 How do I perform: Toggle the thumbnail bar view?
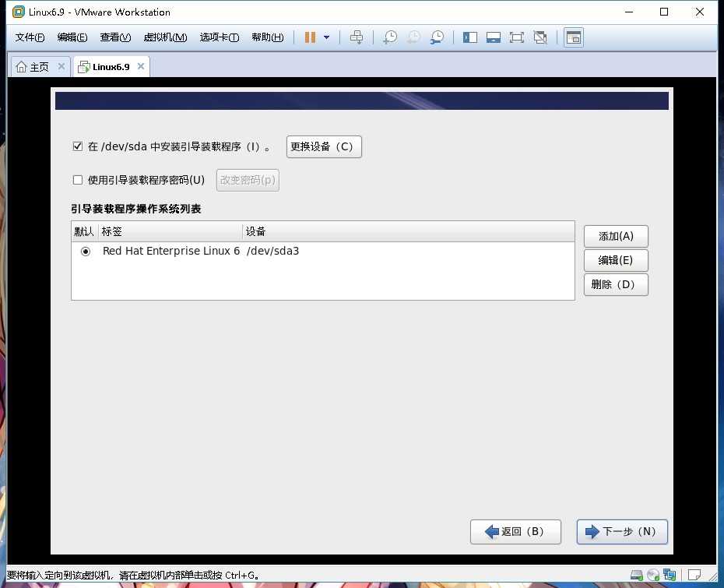[x=494, y=37]
